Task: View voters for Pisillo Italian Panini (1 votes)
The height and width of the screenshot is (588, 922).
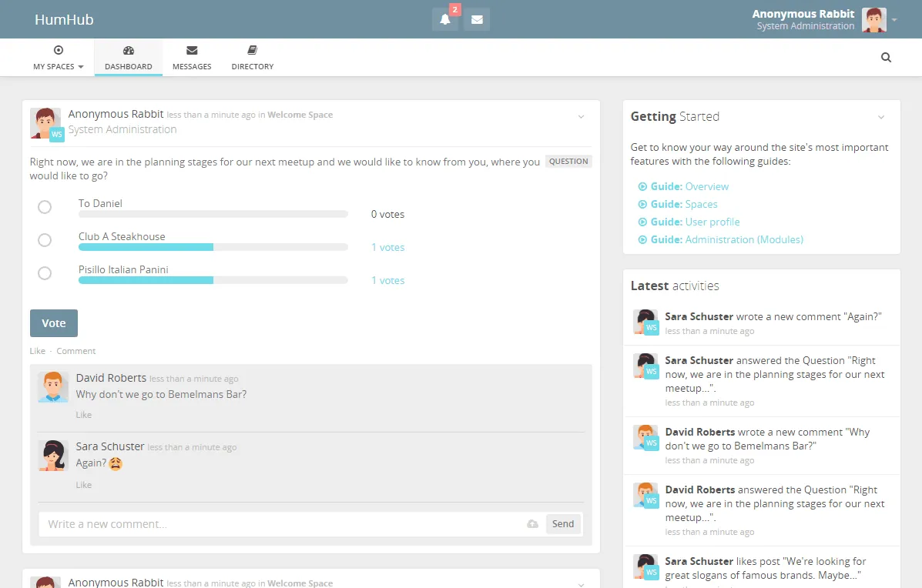Action: [387, 280]
